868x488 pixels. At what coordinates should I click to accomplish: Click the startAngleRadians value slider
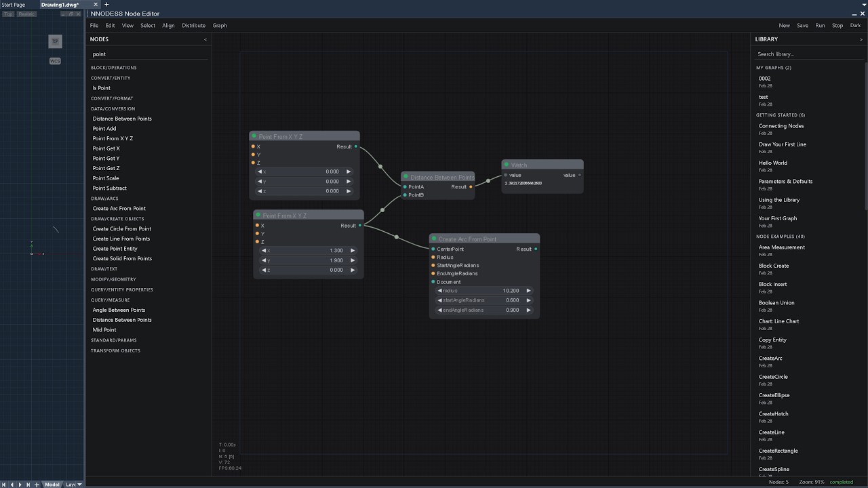pyautogui.click(x=484, y=300)
